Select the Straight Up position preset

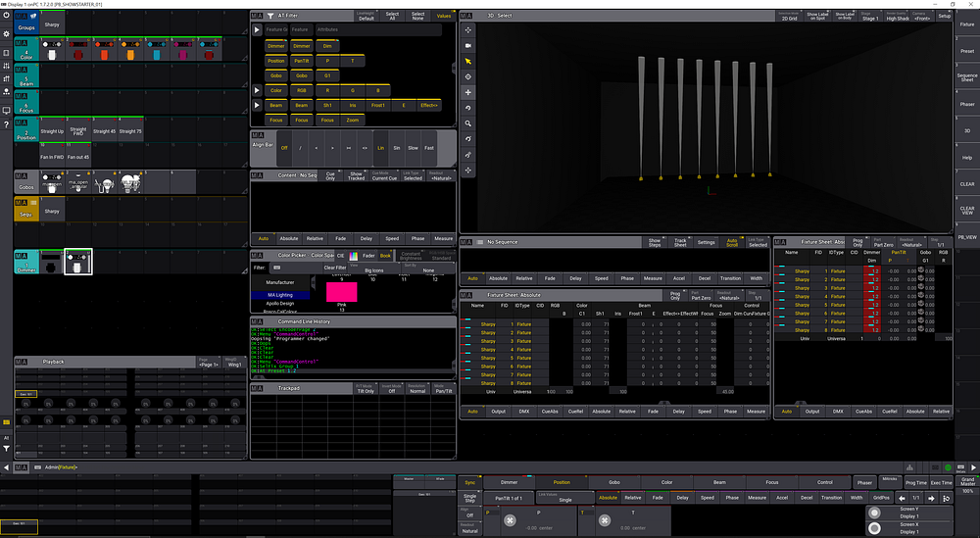(x=52, y=130)
